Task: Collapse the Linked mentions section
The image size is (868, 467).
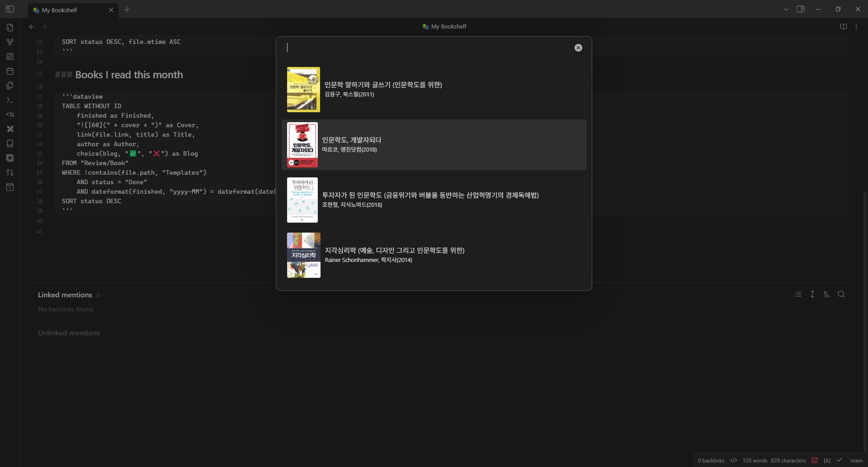Action: coord(65,295)
